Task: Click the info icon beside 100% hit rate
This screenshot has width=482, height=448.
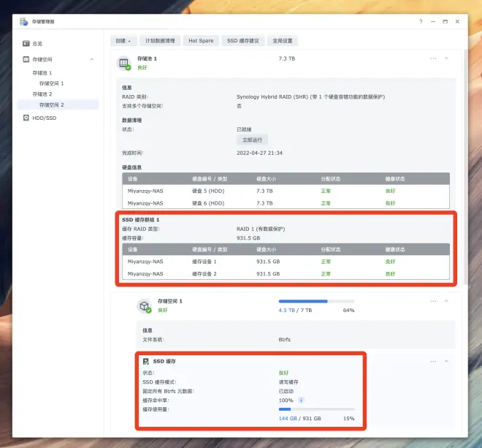Action: point(301,400)
